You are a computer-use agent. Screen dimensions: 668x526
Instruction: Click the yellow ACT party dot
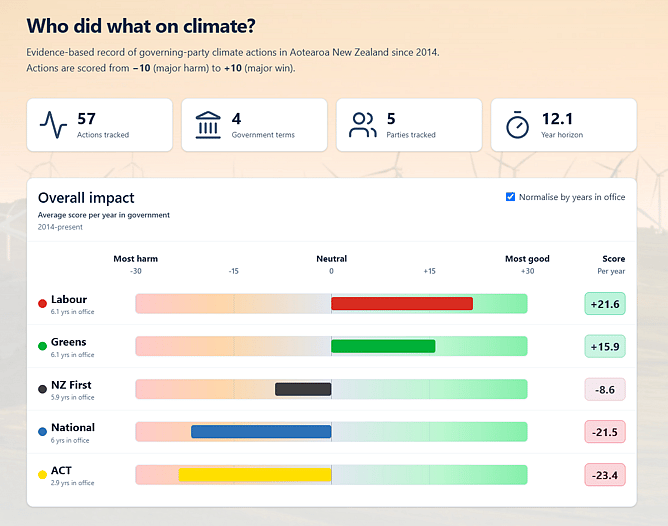click(42, 474)
